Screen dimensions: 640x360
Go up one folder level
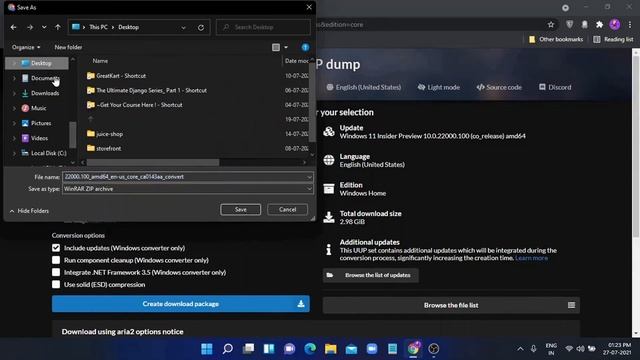[x=58, y=27]
